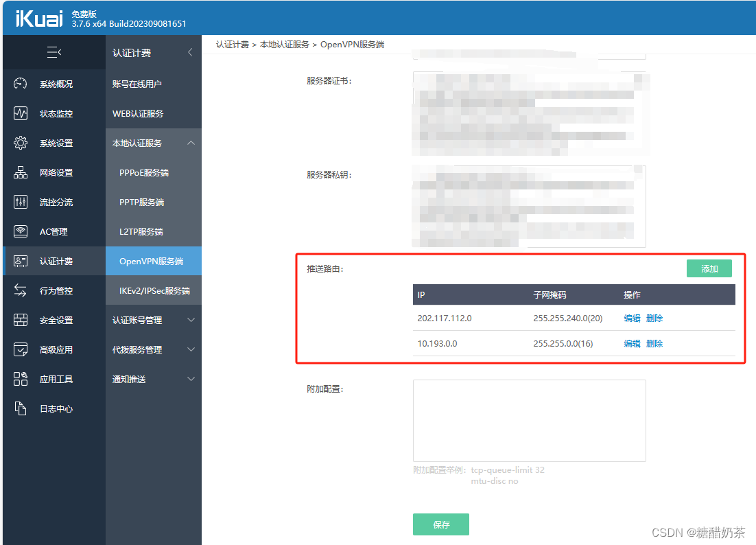Click the 系统概况 dashboard icon
This screenshot has height=545, width=756.
pos(21,84)
